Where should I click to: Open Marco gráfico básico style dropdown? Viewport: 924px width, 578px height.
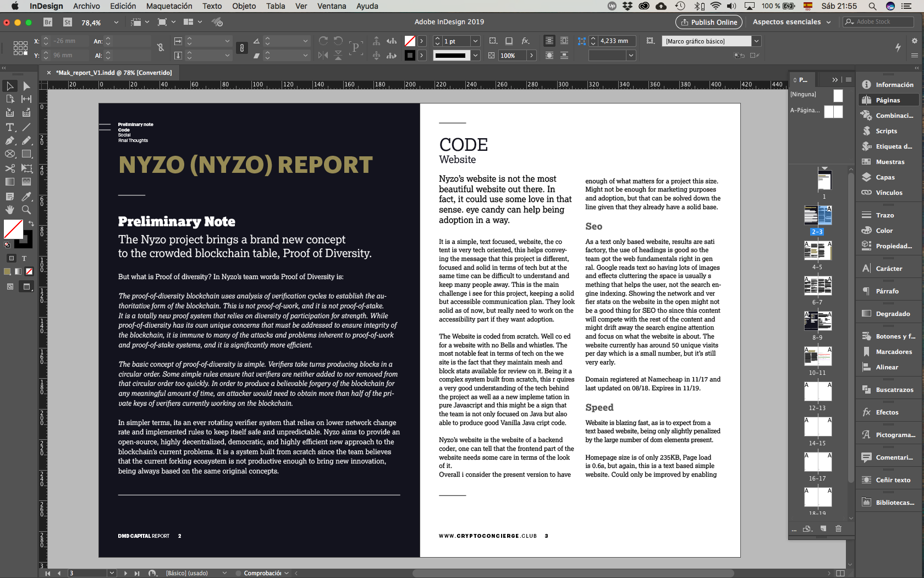757,41
